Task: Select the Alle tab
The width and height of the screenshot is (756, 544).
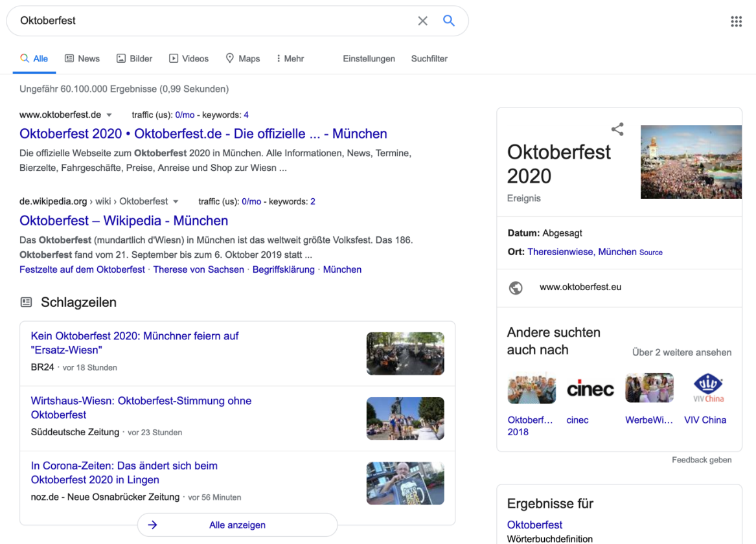Action: 34,59
